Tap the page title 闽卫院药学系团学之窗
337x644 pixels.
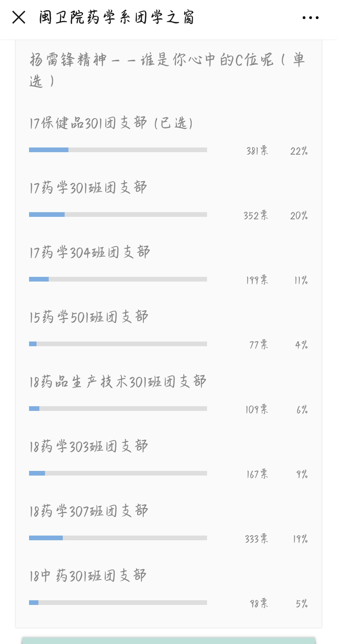click(117, 17)
